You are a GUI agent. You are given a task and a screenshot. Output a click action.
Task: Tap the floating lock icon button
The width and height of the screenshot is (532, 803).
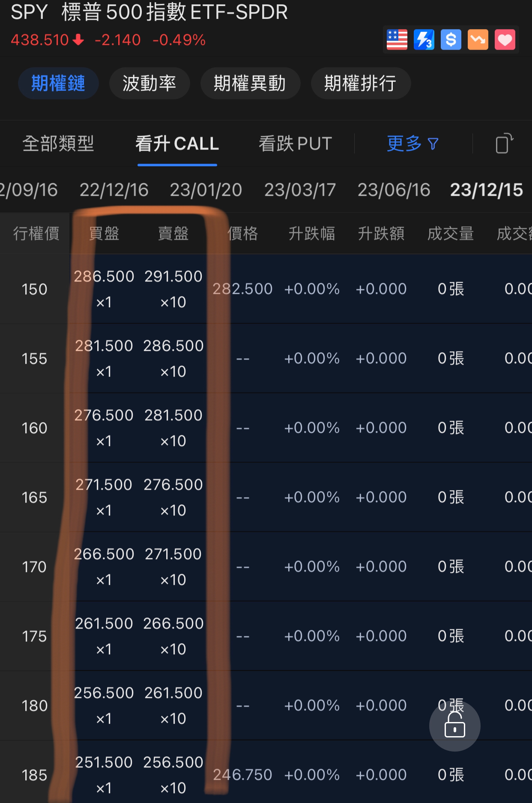(455, 725)
